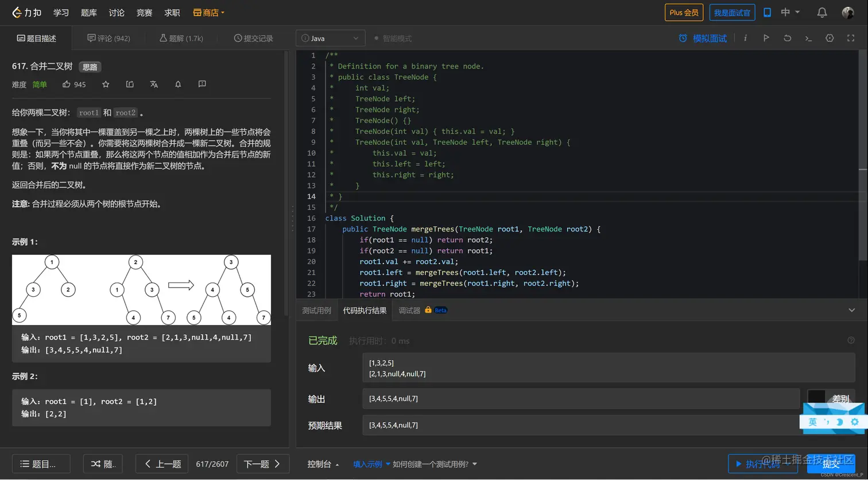This screenshot has height=480, width=868.
Task: Open the 填入示例 dropdown
Action: tap(371, 464)
